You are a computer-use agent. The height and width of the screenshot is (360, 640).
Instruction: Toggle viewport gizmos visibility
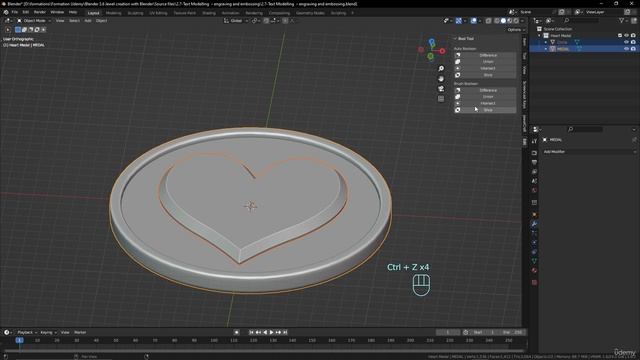click(459, 21)
